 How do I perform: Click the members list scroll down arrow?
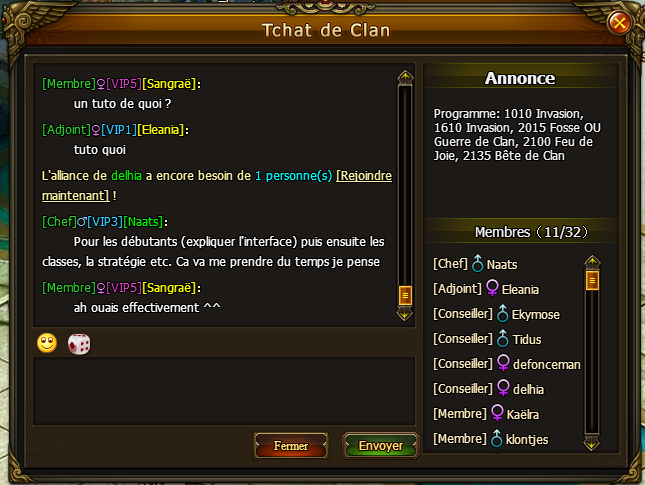click(592, 444)
